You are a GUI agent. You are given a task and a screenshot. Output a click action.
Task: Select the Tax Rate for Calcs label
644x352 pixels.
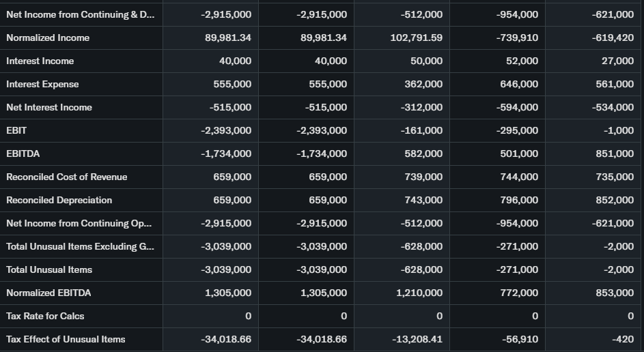[45, 316]
